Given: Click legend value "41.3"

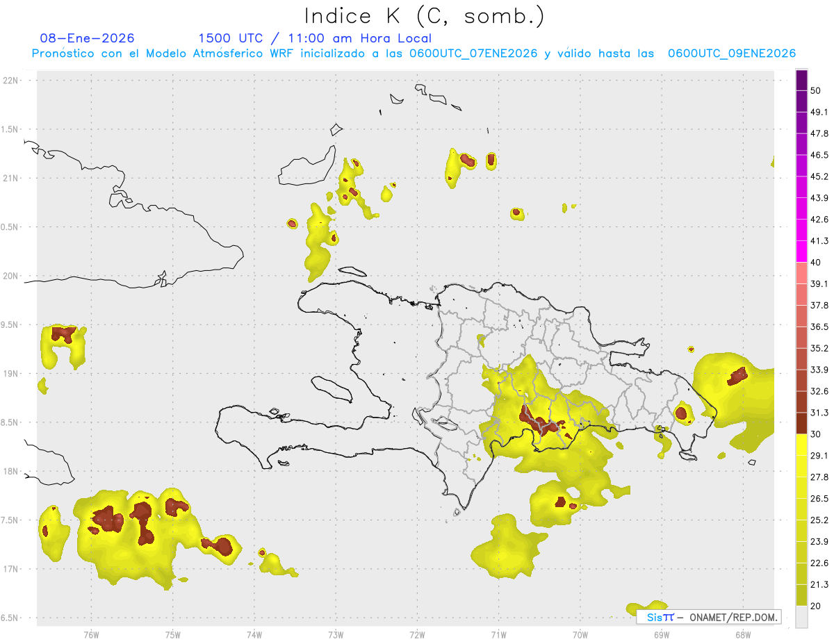Looking at the screenshot, I should point(819,242).
